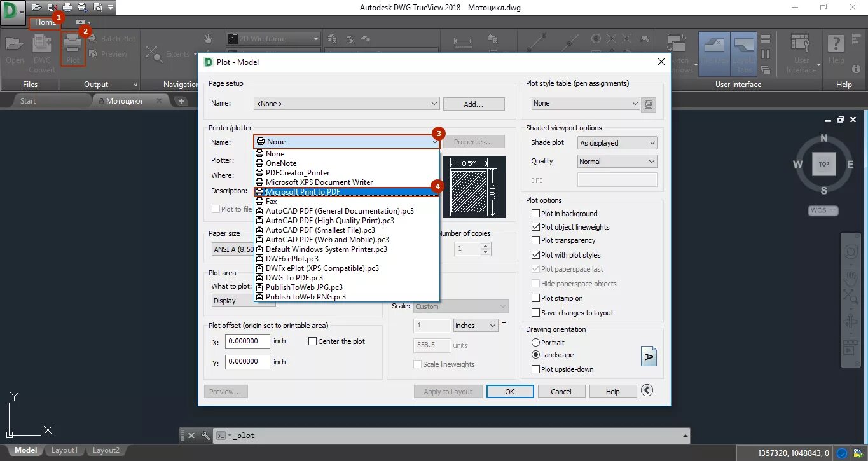This screenshot has width=868, height=461.
Task: Uncheck Plot object lineweights
Action: [x=535, y=227]
